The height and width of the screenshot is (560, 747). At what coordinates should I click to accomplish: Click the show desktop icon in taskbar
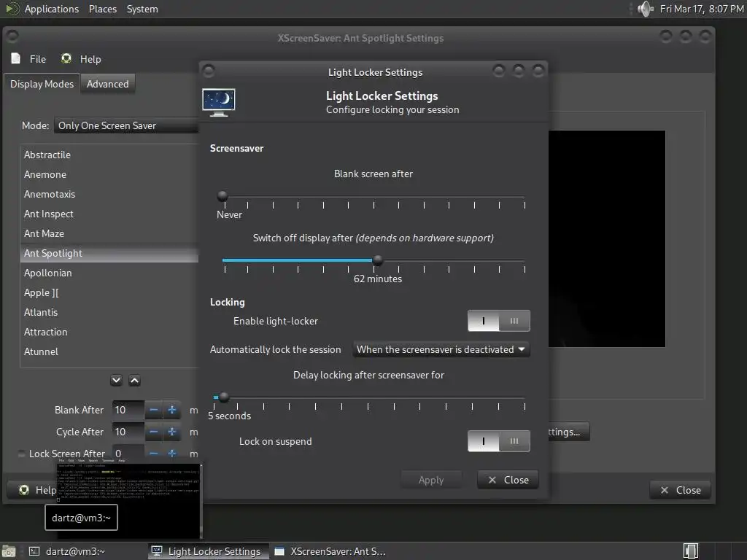point(9,551)
